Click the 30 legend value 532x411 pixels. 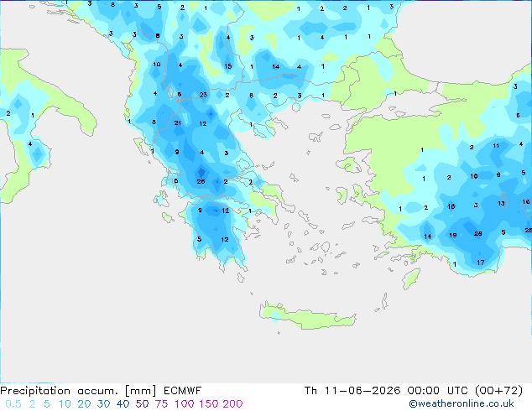click(103, 404)
